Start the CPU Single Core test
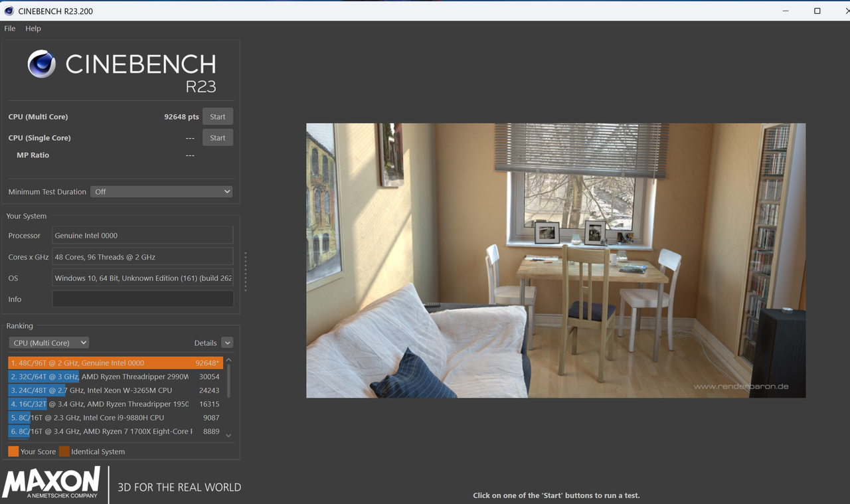This screenshot has height=504, width=850. [x=218, y=138]
